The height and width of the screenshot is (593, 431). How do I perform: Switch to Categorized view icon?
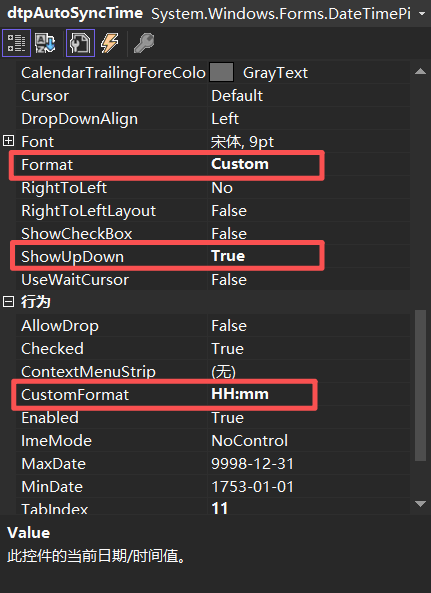pyautogui.click(x=16, y=43)
